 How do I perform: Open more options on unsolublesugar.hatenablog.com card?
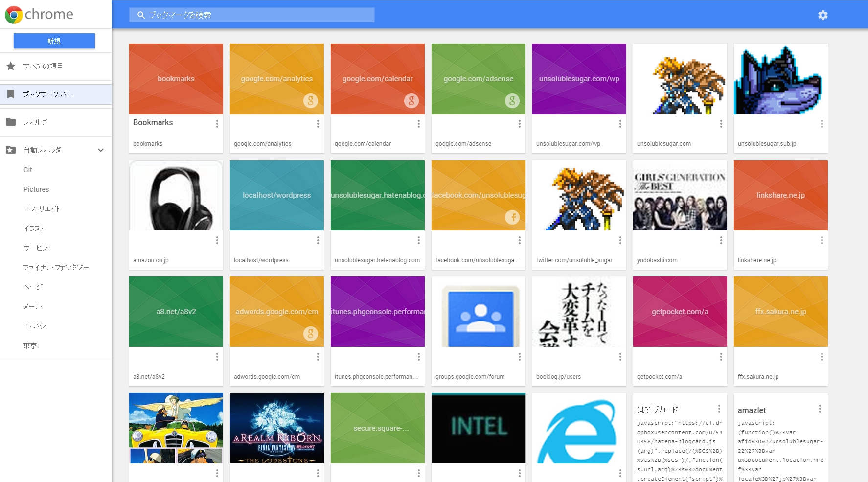coord(419,240)
